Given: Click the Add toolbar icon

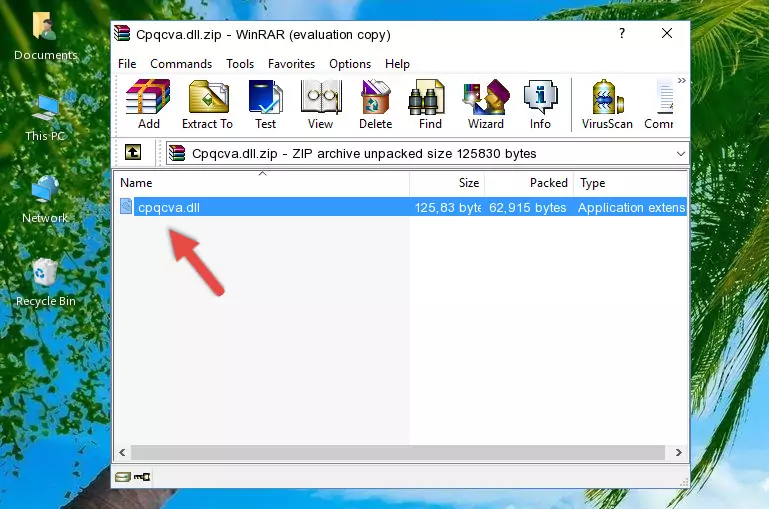Looking at the screenshot, I should 148,104.
